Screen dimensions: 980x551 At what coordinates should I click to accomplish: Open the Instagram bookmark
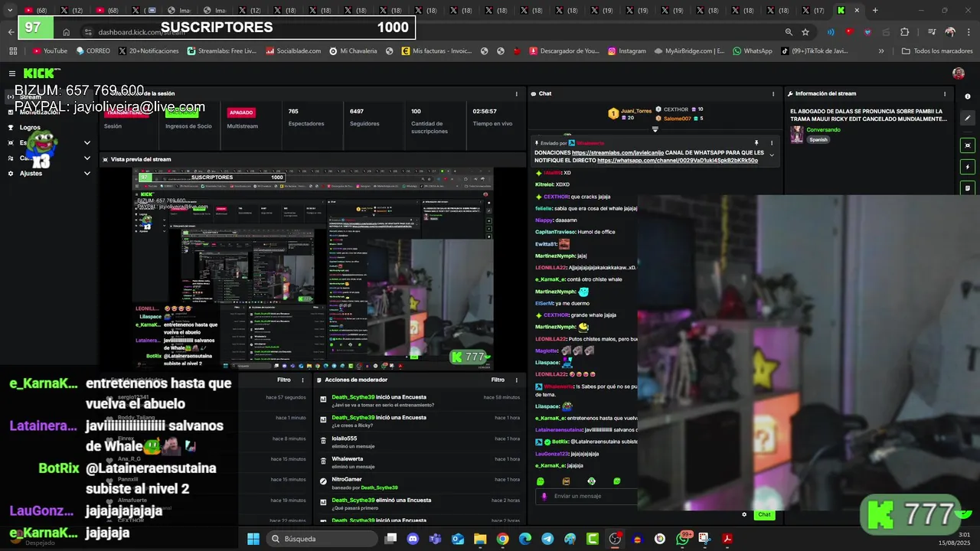[x=627, y=51]
